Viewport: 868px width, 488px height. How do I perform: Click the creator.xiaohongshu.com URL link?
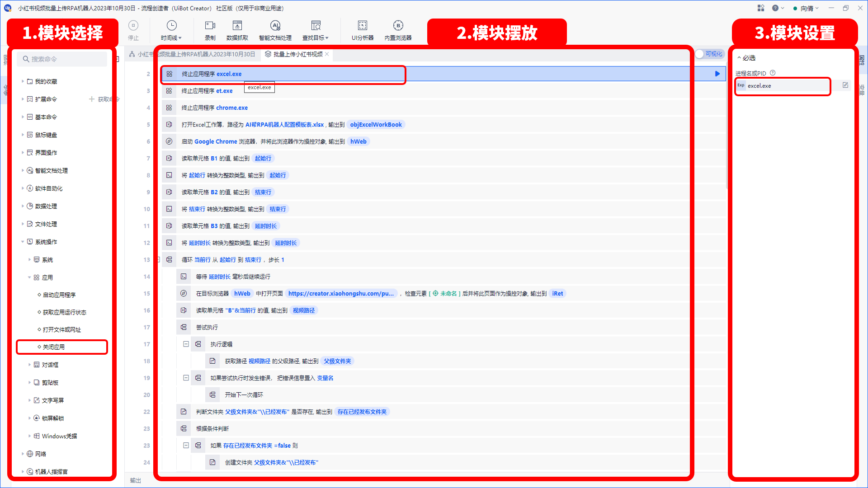[x=341, y=294]
